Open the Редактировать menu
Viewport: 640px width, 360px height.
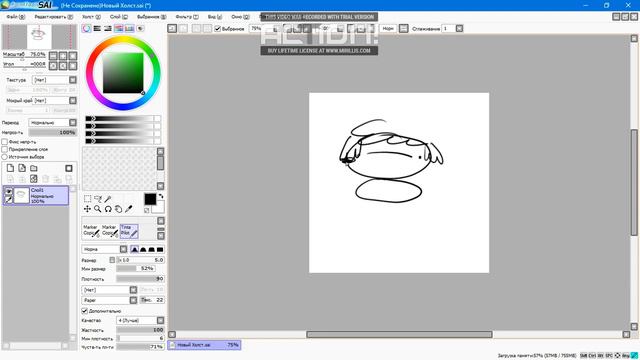(x=53, y=17)
